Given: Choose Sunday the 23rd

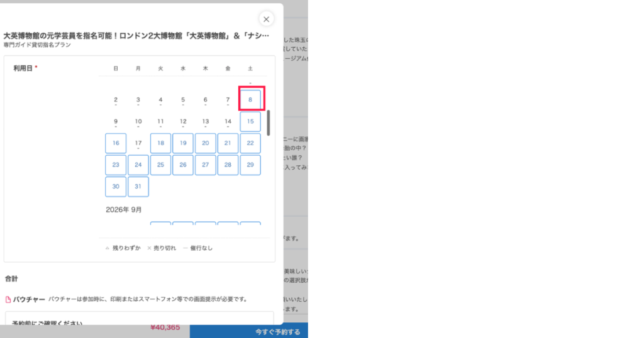Looking at the screenshot, I should [116, 165].
